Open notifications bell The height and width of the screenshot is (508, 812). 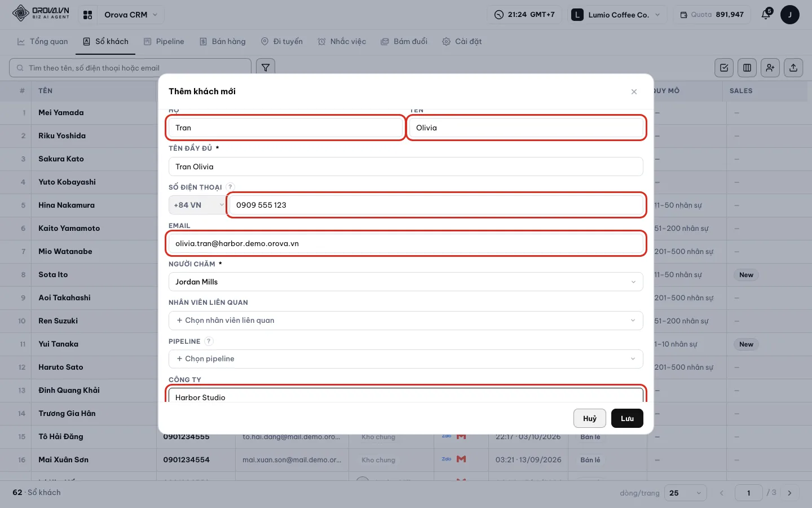tap(766, 15)
